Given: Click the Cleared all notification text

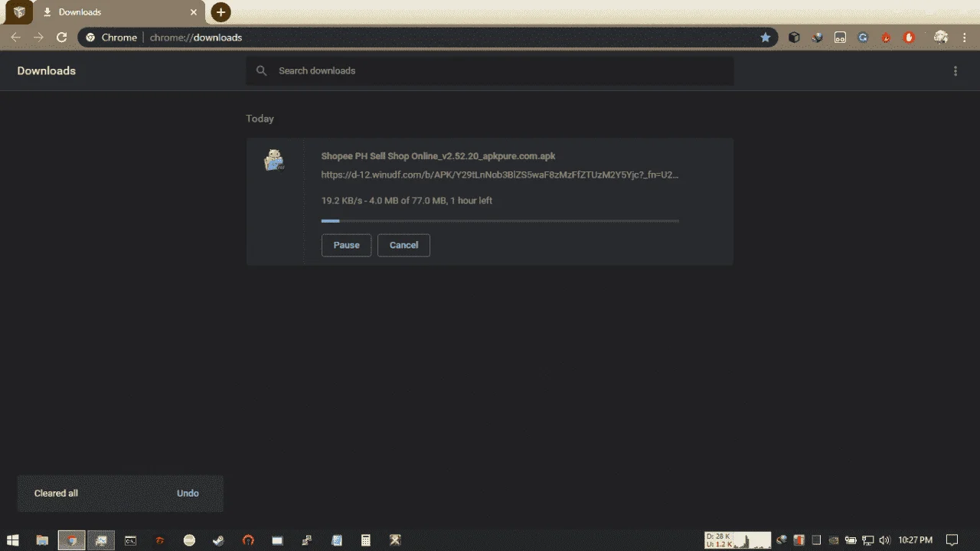Looking at the screenshot, I should click(x=56, y=494).
